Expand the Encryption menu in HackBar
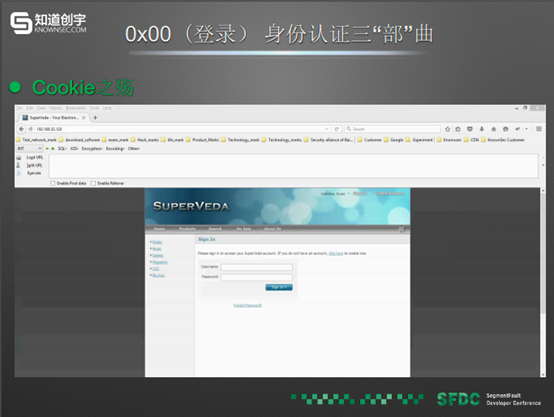This screenshot has width=554, height=417. tap(92, 149)
